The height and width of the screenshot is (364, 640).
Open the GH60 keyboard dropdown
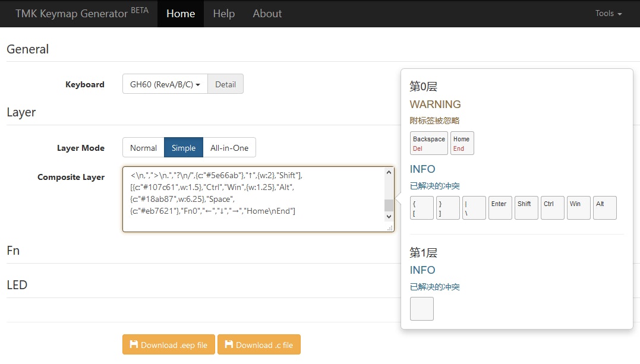tap(165, 84)
